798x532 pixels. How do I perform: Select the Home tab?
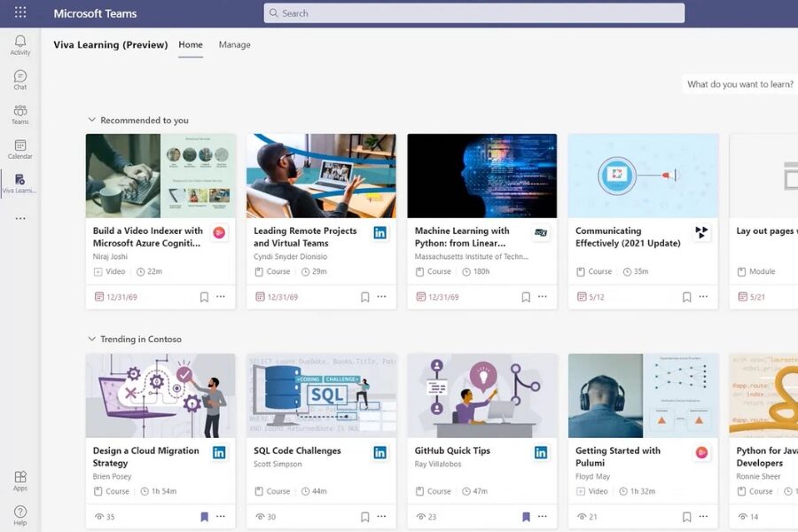190,44
